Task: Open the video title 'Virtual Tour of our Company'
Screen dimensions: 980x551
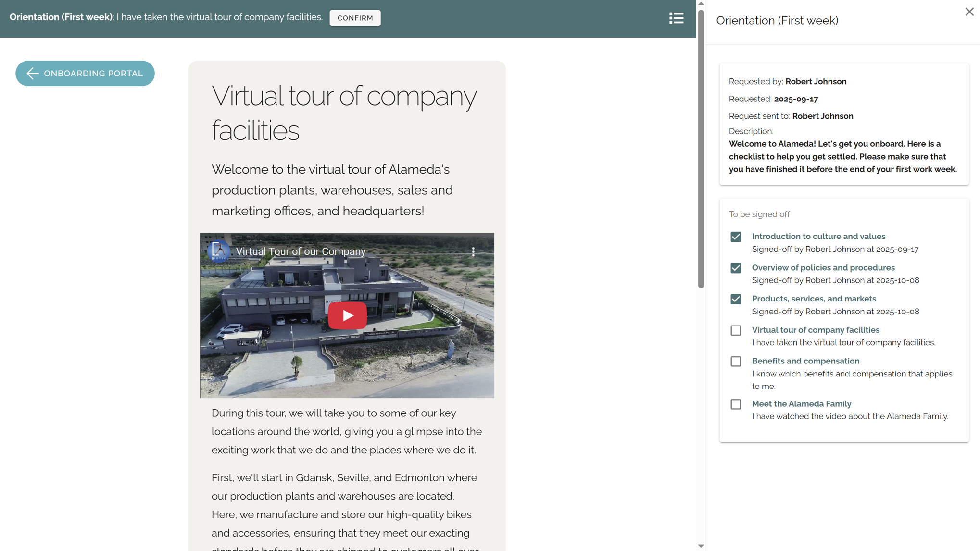Action: (x=301, y=251)
